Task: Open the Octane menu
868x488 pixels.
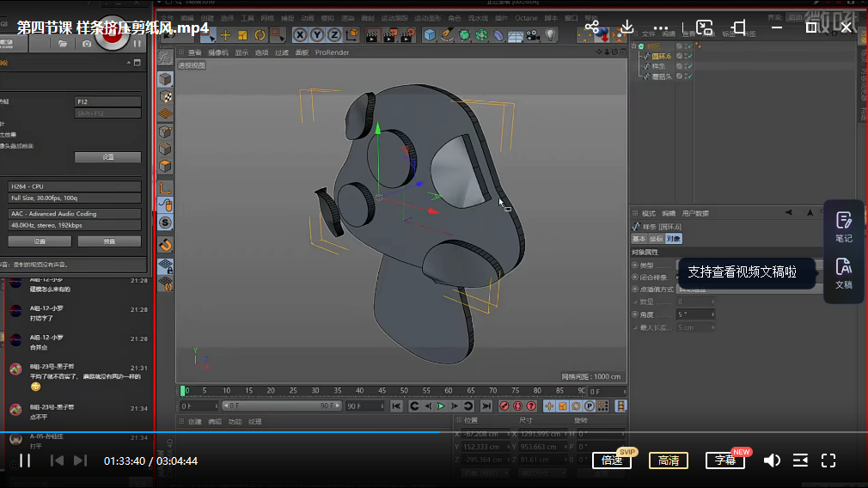Action: (x=526, y=18)
